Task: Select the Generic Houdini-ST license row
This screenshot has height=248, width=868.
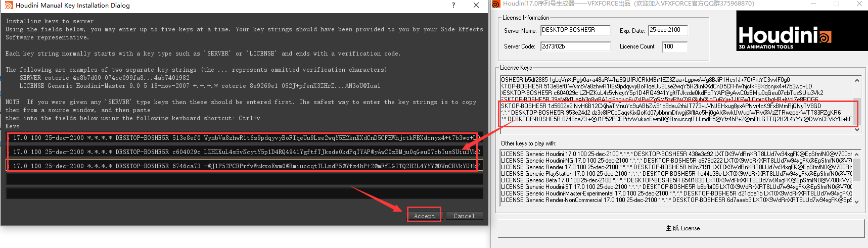Action: (676, 187)
